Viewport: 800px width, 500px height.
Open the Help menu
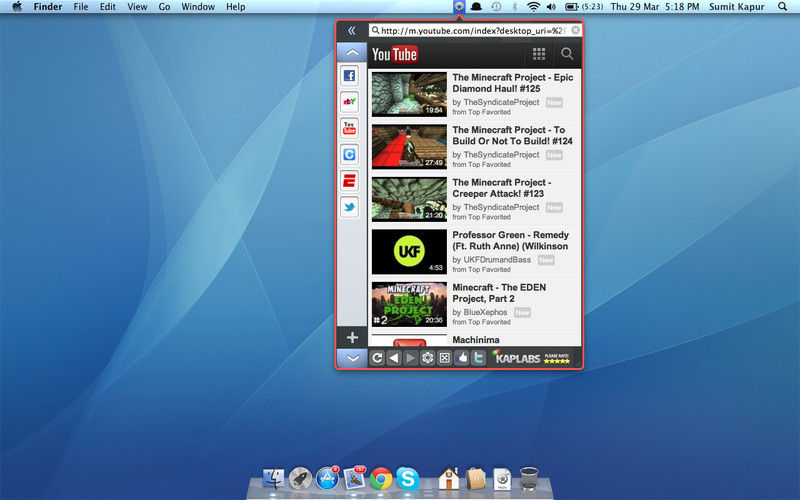coord(236,7)
